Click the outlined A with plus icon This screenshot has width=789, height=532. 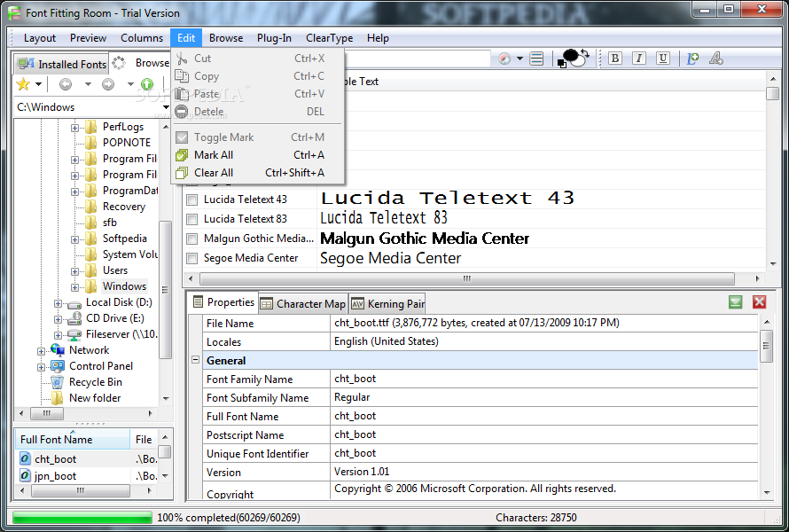(715, 59)
